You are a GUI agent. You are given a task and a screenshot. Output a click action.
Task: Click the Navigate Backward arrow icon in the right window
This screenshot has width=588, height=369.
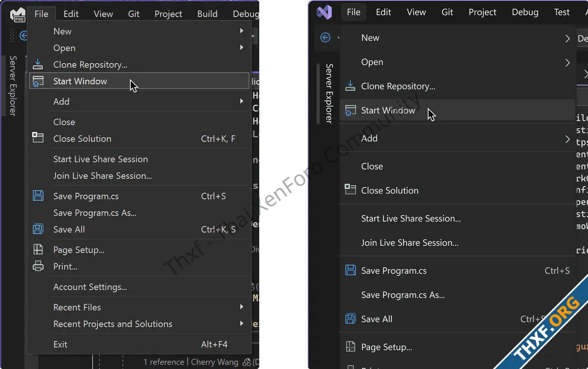click(325, 37)
